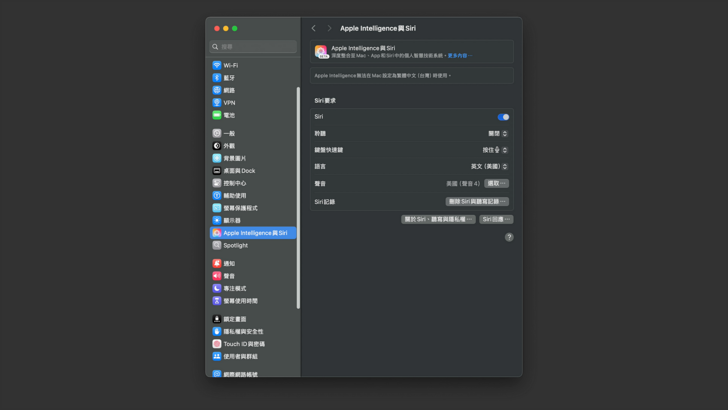Screen dimensions: 728x410
Task: Open the 語言 popup showing 英文 (美國)
Action: (x=489, y=167)
